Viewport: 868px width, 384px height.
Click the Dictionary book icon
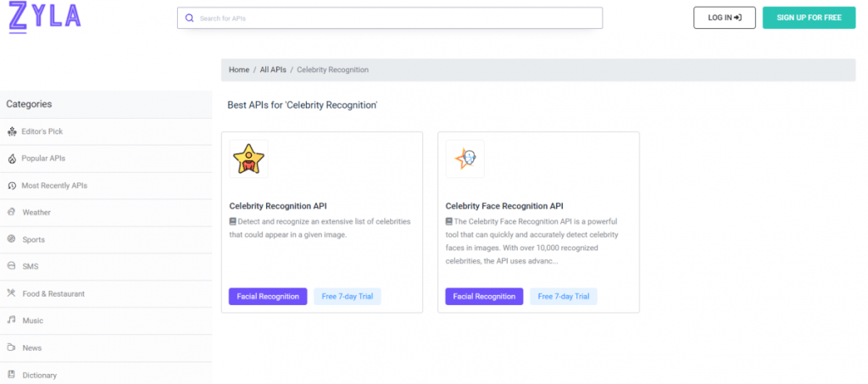tap(12, 375)
